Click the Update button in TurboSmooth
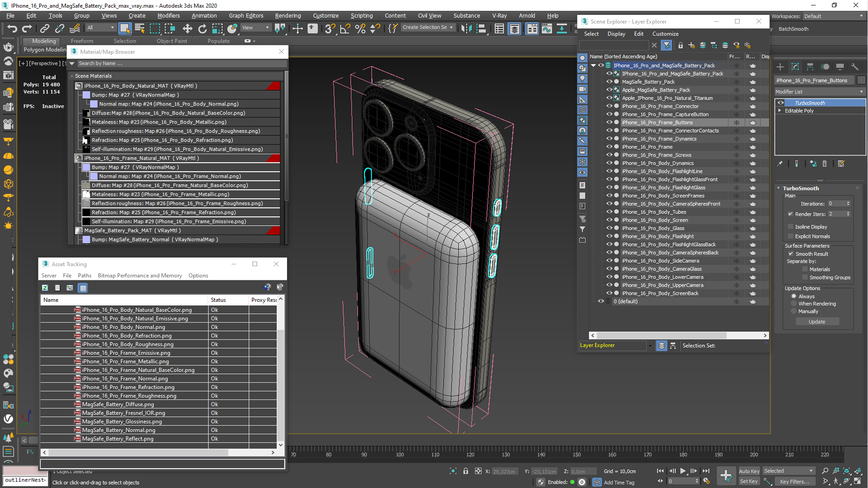 tap(817, 322)
